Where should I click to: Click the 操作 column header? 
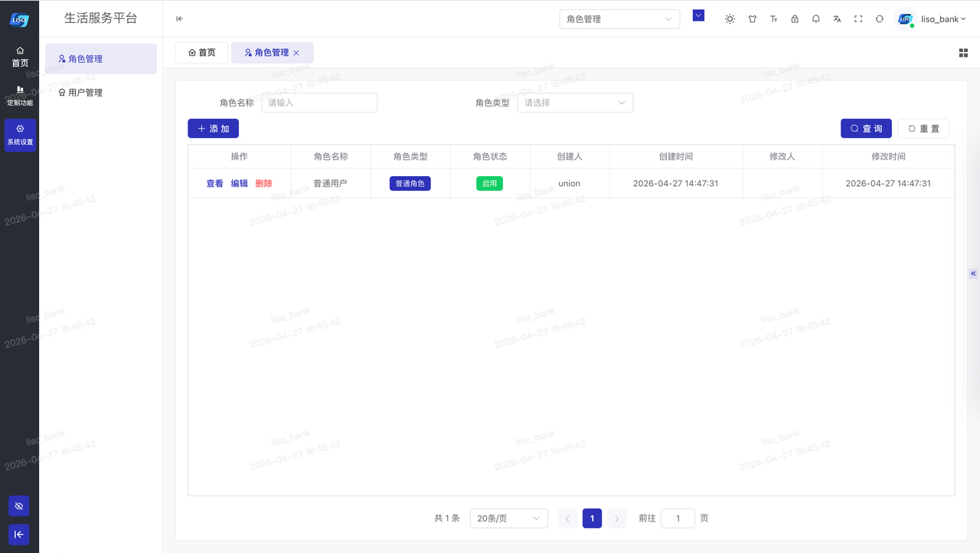tap(240, 156)
